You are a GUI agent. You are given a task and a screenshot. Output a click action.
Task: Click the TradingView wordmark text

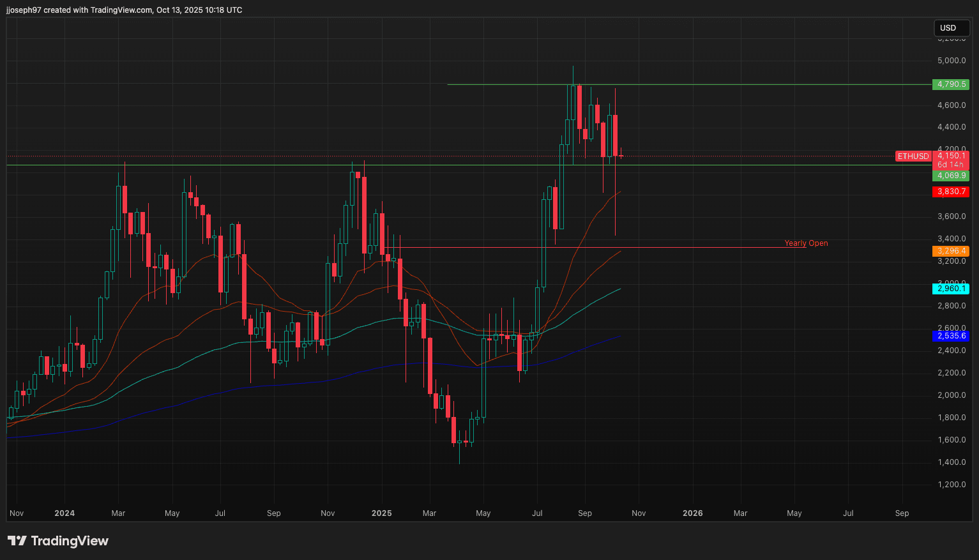70,541
